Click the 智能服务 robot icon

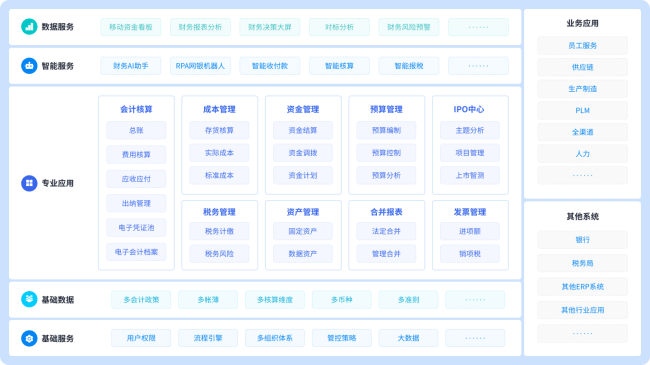pyautogui.click(x=29, y=66)
